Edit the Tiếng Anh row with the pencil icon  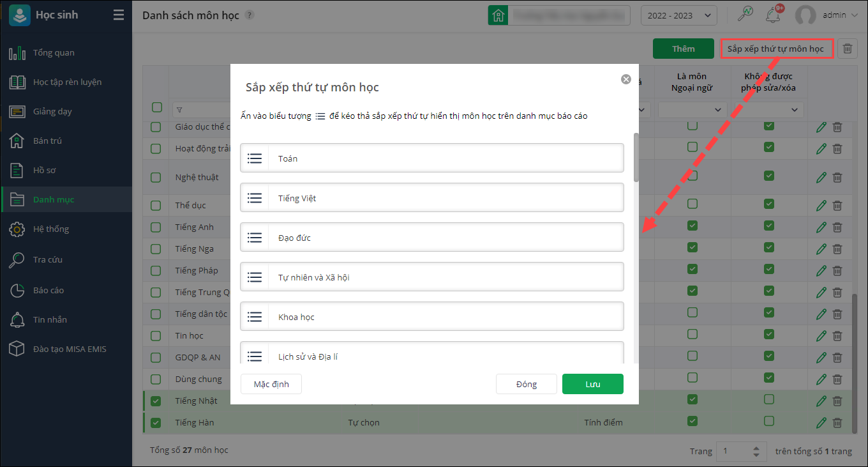click(x=821, y=227)
